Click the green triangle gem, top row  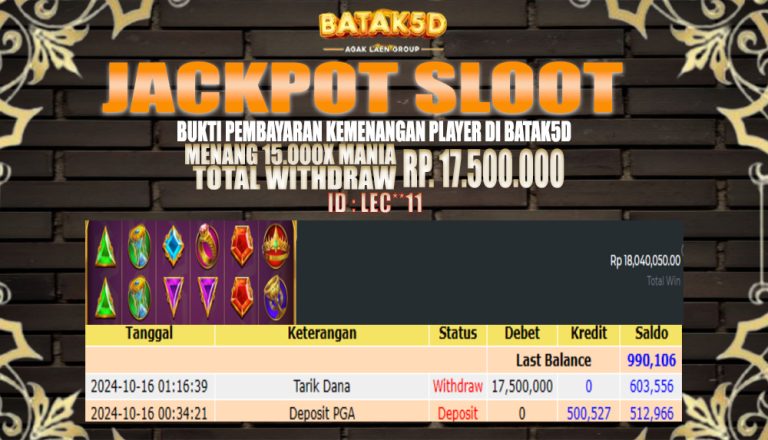coord(105,247)
